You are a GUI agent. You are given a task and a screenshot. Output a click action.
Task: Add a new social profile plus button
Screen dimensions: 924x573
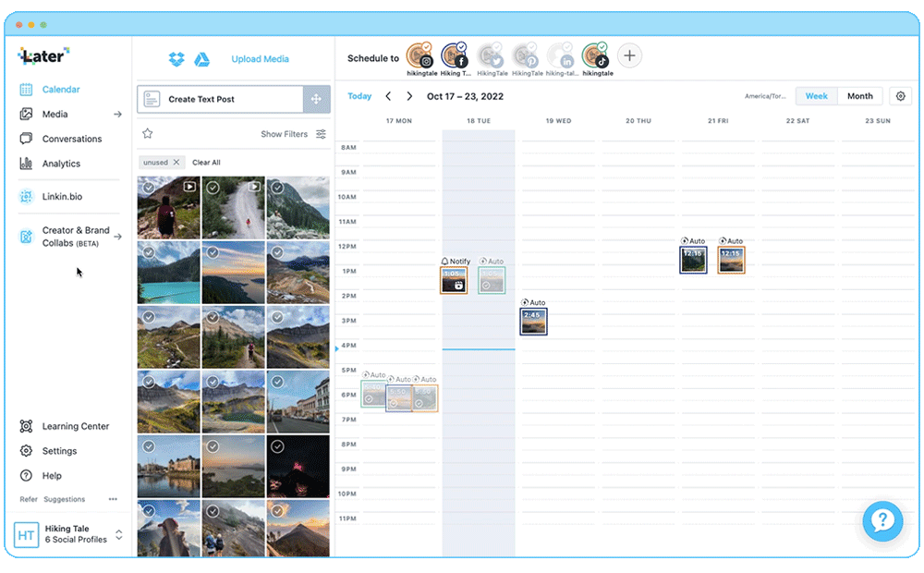[x=629, y=56]
